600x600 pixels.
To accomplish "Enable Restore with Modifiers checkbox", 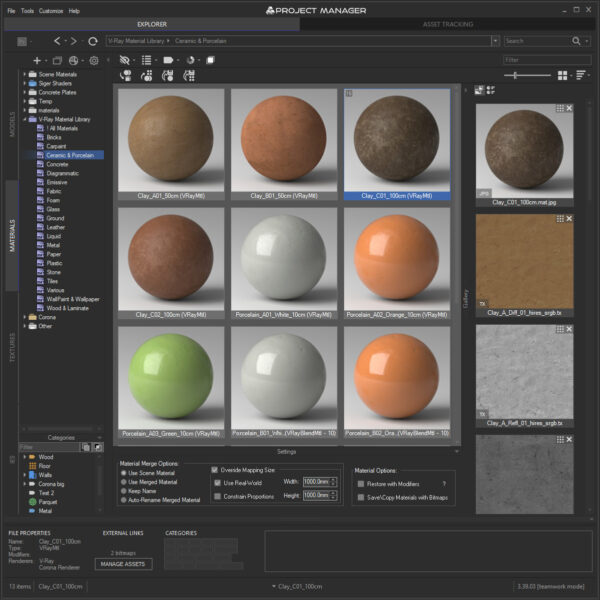I will tap(360, 484).
